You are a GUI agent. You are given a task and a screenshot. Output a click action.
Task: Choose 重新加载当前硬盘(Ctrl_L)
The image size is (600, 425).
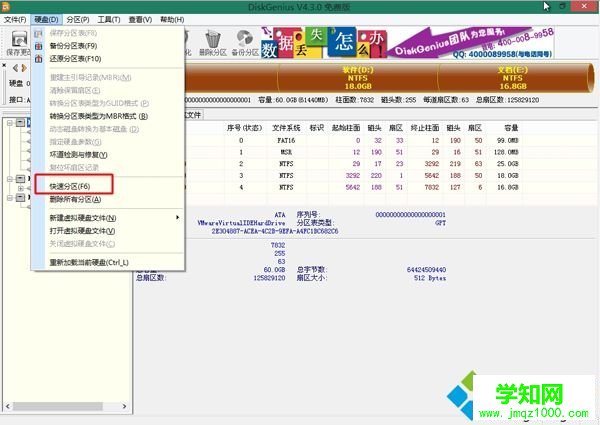click(108, 263)
